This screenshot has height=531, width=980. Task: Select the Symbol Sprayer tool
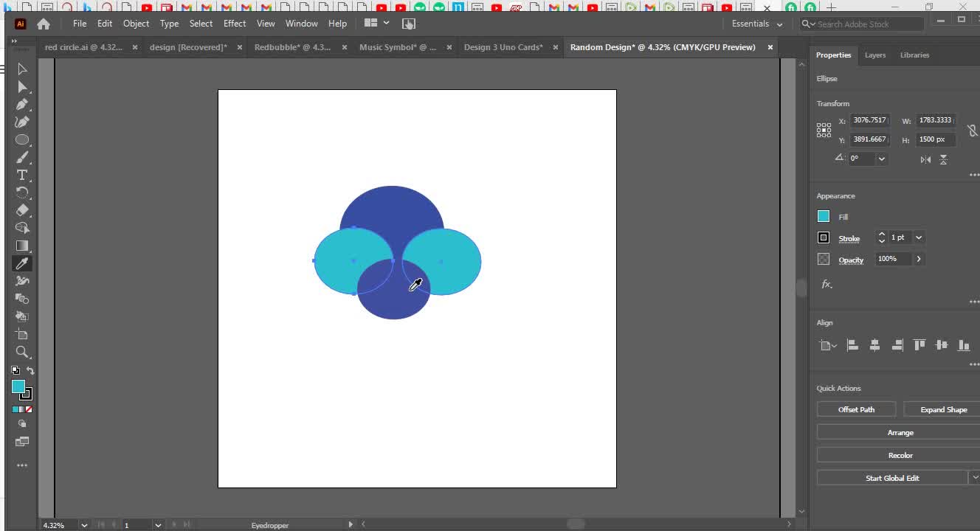point(22,281)
